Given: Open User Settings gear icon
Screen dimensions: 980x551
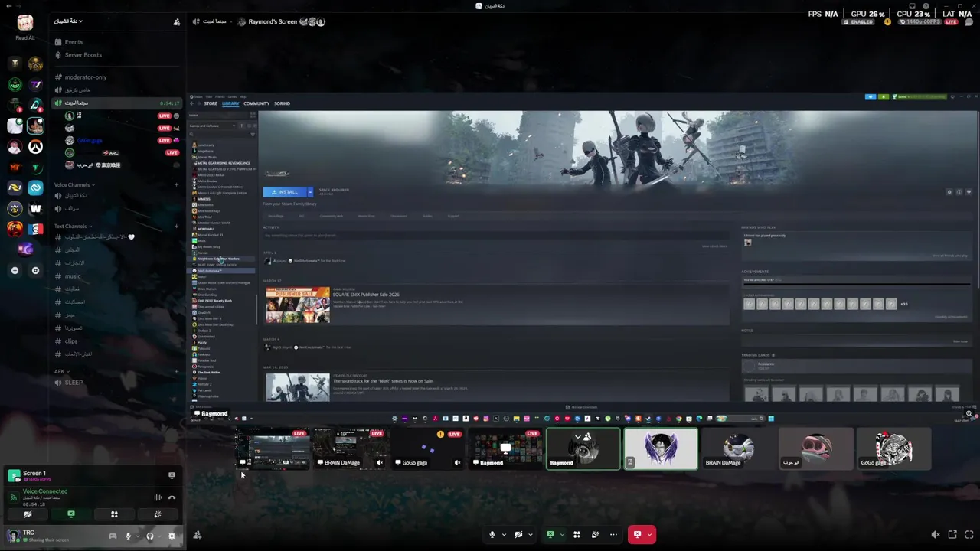Looking at the screenshot, I should 171,536.
